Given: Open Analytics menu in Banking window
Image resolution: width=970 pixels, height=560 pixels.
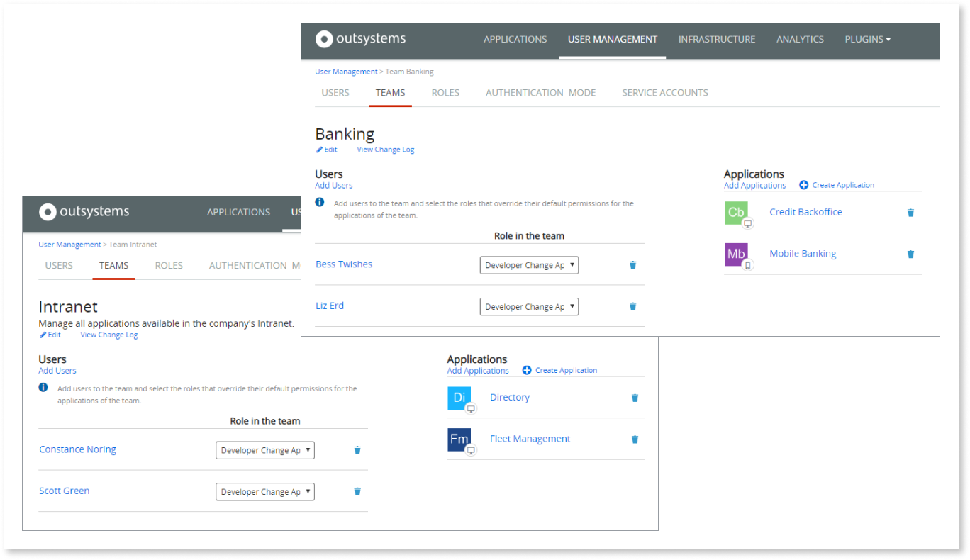Looking at the screenshot, I should click(x=800, y=40).
